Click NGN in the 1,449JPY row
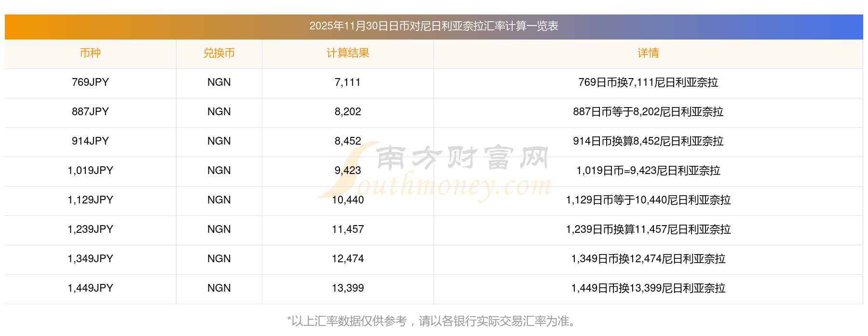 [219, 288]
